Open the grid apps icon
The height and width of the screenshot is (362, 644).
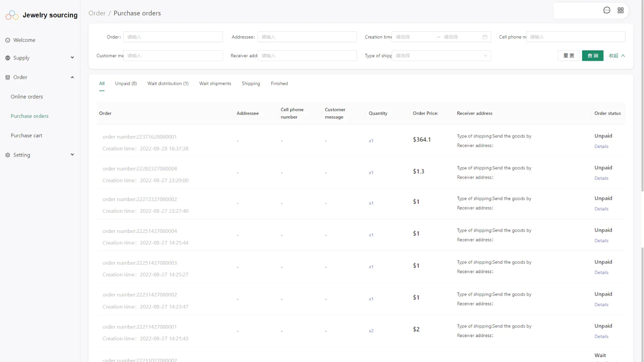pos(620,10)
